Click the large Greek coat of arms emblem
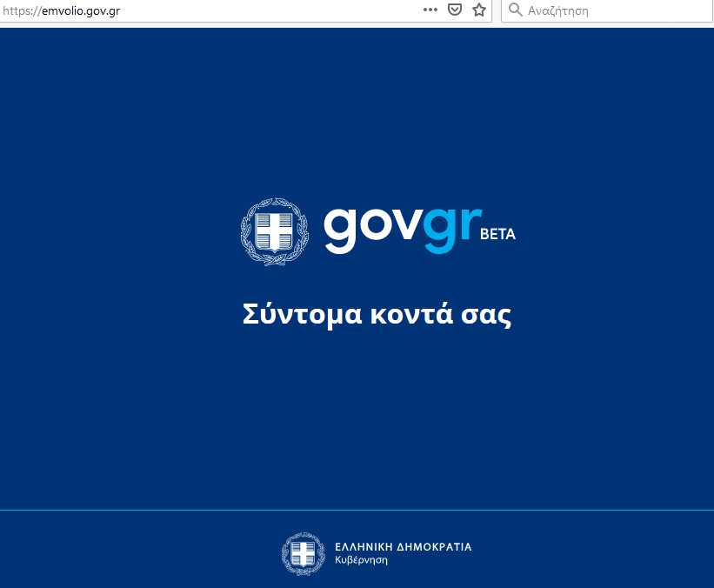The height and width of the screenshot is (588, 714). click(x=274, y=230)
